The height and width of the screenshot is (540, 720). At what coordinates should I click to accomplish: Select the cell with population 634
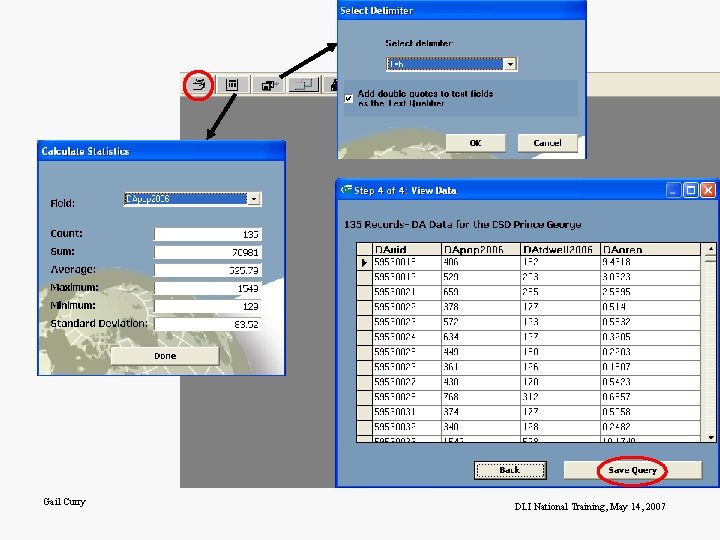coord(481,337)
